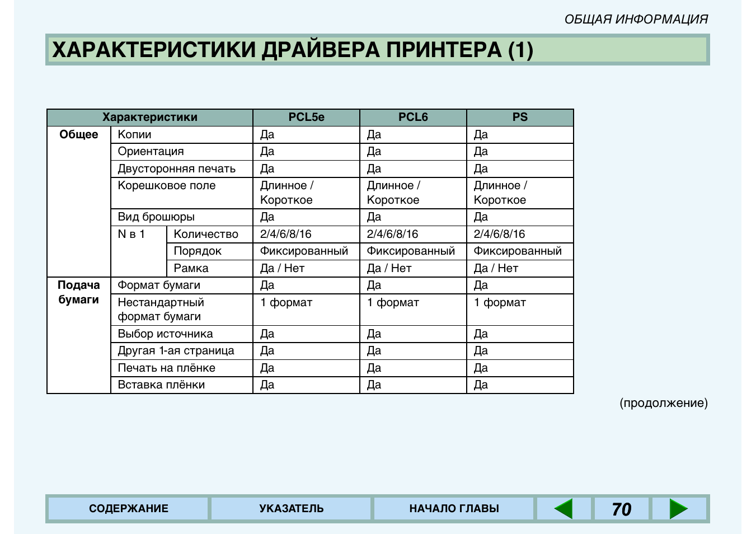The width and height of the screenshot is (756, 534).
Task: Click the Печать на плёнке row label
Action: point(166,368)
